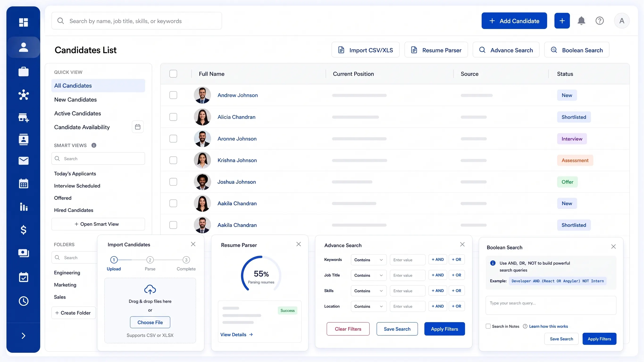This screenshot has width=644, height=362.
Task: Open the Resume Parser toolbar button
Action: (436, 50)
